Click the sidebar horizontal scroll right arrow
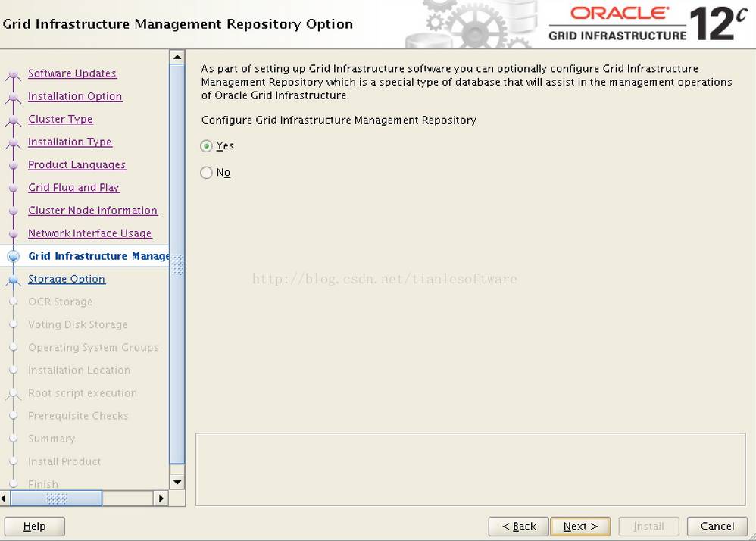Viewport: 756px width, 541px height. 161,498
